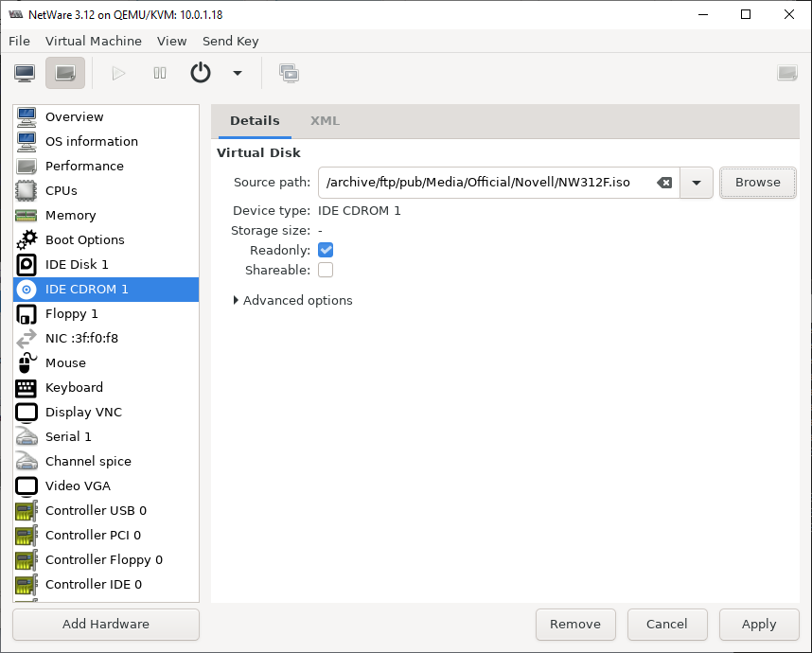812x653 pixels.
Task: Click the Add Hardware button
Action: (x=106, y=624)
